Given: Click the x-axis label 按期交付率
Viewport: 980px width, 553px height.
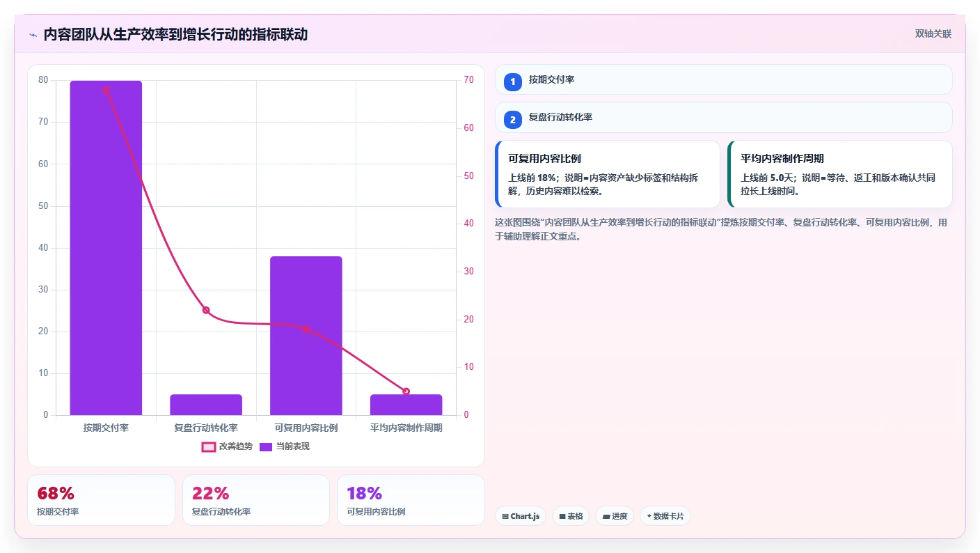Looking at the screenshot, I should (x=106, y=428).
